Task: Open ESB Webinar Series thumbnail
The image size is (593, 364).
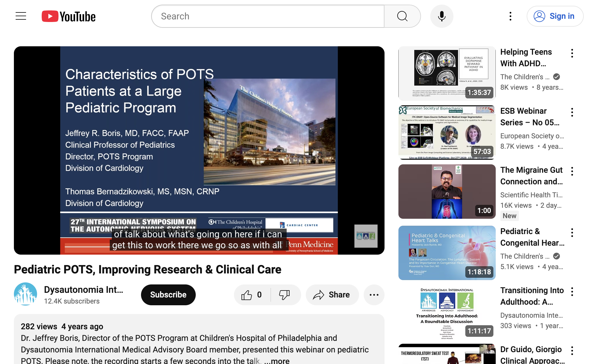Action: pyautogui.click(x=447, y=133)
